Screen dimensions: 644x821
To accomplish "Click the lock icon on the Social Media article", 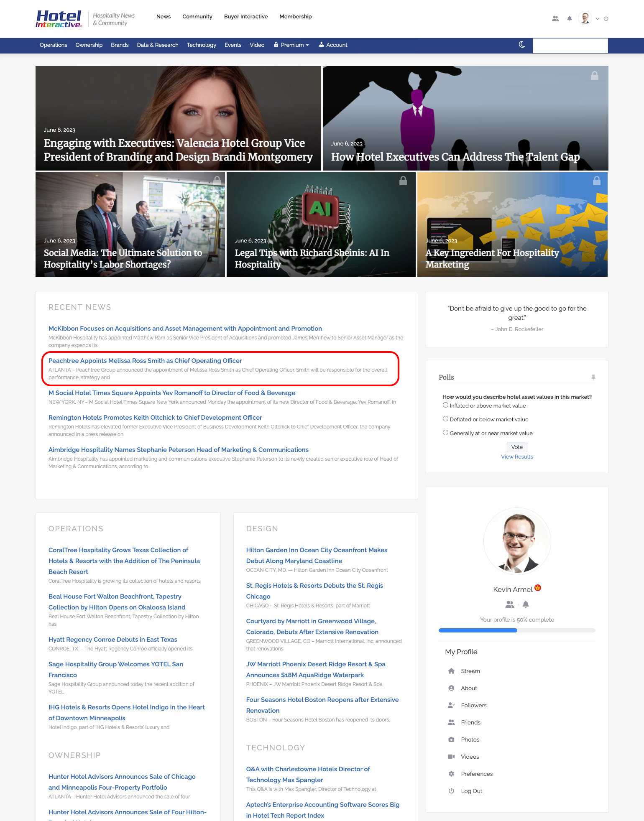I will [x=217, y=180].
